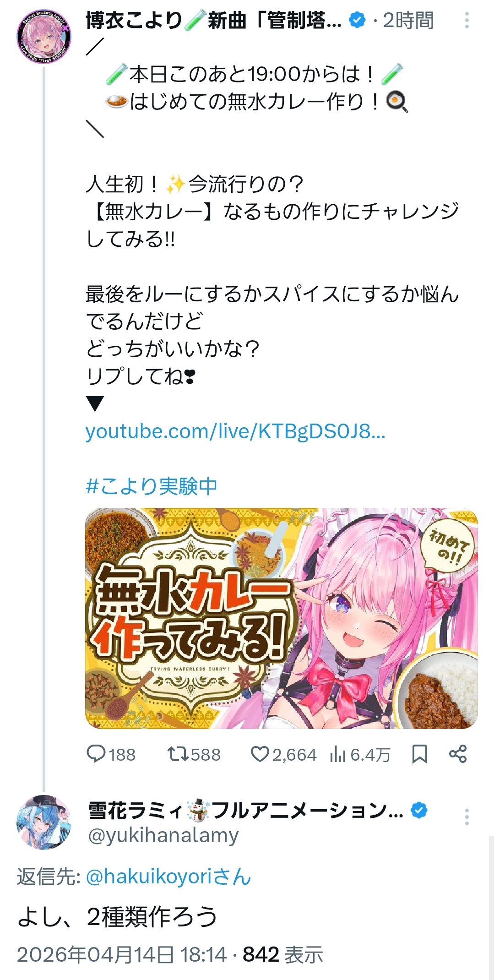Screen dimensions: 494x980
Task: Open 雪花ラミィ's profile avatar
Action: coord(44,822)
